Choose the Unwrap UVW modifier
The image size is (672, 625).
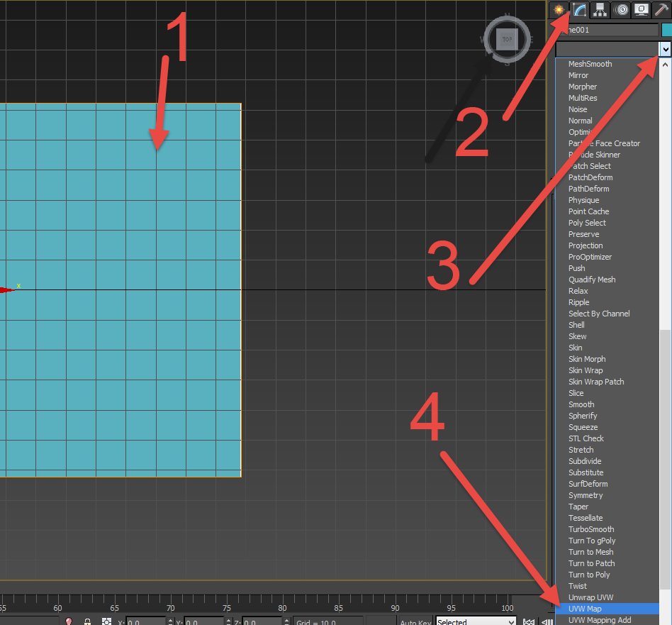591,597
